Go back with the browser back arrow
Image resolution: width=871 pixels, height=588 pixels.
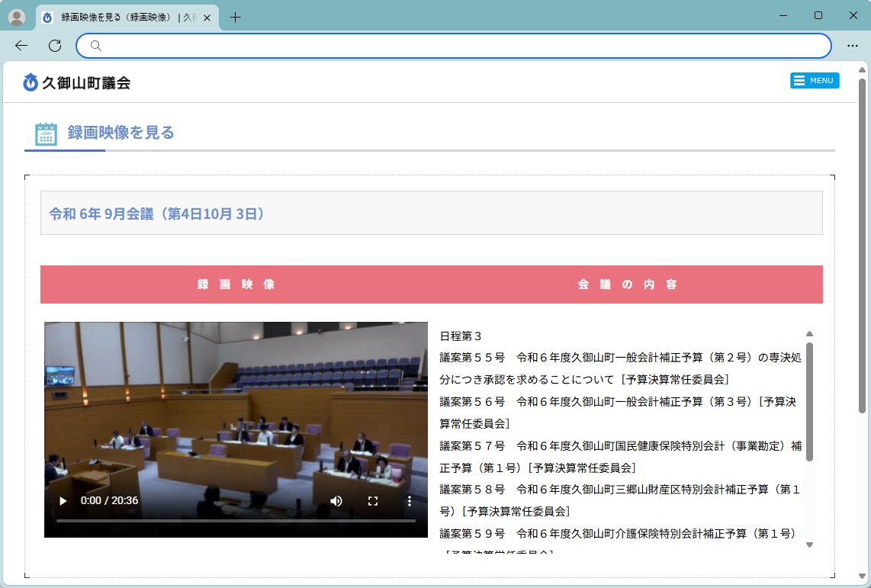click(21, 46)
